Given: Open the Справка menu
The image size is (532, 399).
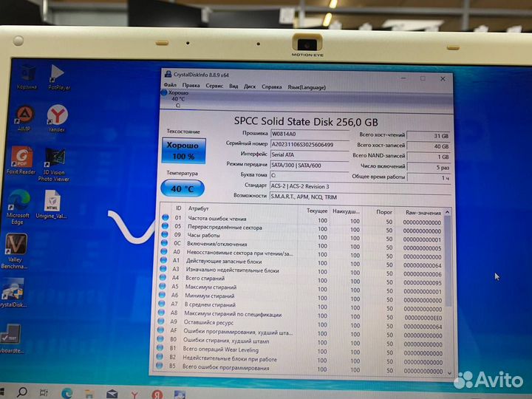Looking at the screenshot, I should [x=271, y=87].
